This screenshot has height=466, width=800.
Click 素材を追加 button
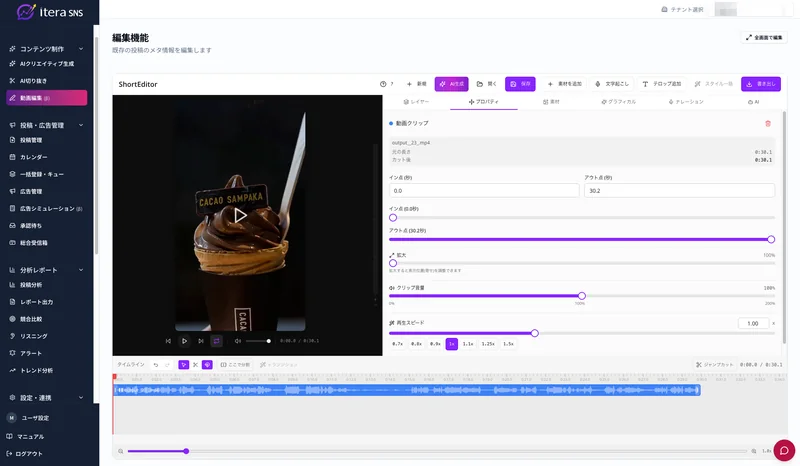click(x=565, y=84)
